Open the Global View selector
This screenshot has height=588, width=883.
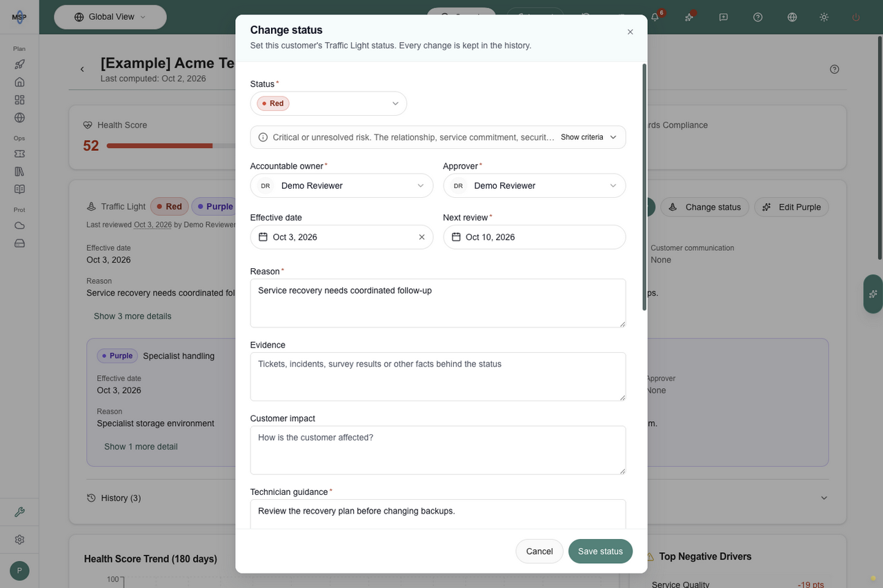tap(110, 17)
